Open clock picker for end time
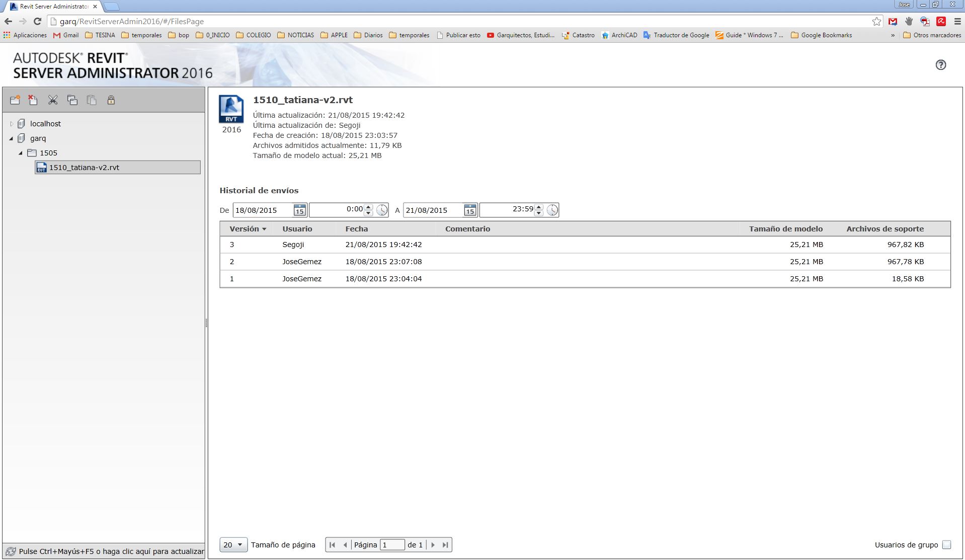965x560 pixels. tap(552, 210)
